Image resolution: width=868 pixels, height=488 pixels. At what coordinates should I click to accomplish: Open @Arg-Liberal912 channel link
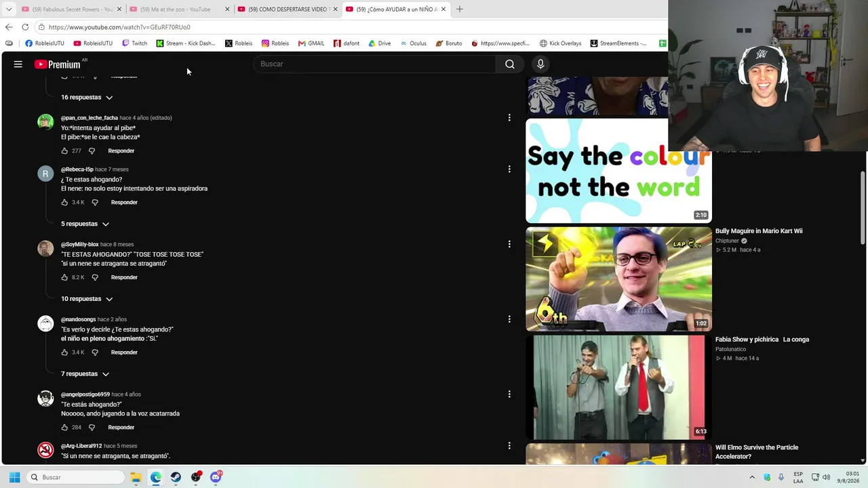81,446
